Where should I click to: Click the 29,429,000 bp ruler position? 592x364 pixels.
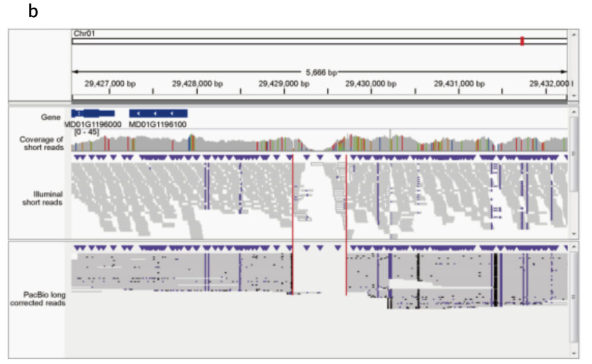click(x=284, y=84)
